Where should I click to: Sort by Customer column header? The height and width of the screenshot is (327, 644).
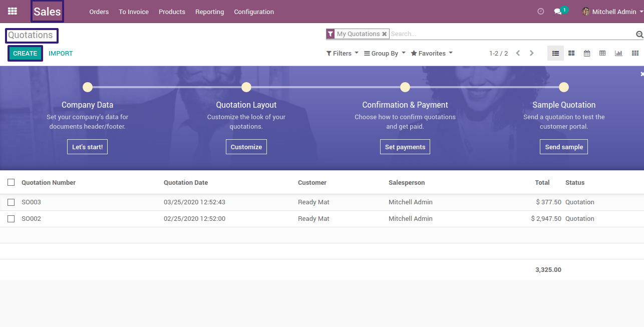point(312,182)
